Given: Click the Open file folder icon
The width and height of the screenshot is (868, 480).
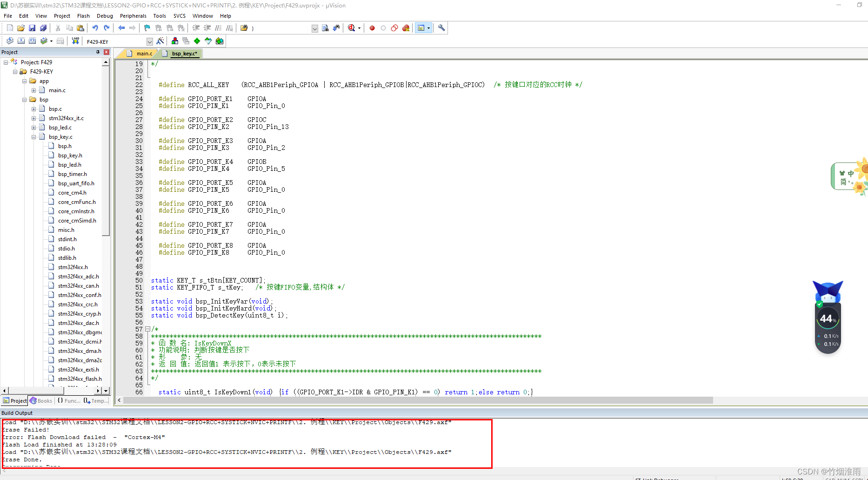Looking at the screenshot, I should pyautogui.click(x=21, y=28).
